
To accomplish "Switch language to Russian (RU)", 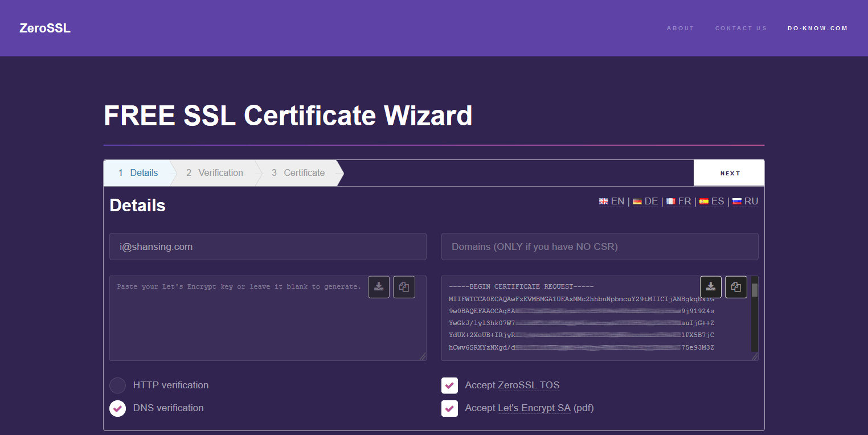I will (746, 202).
